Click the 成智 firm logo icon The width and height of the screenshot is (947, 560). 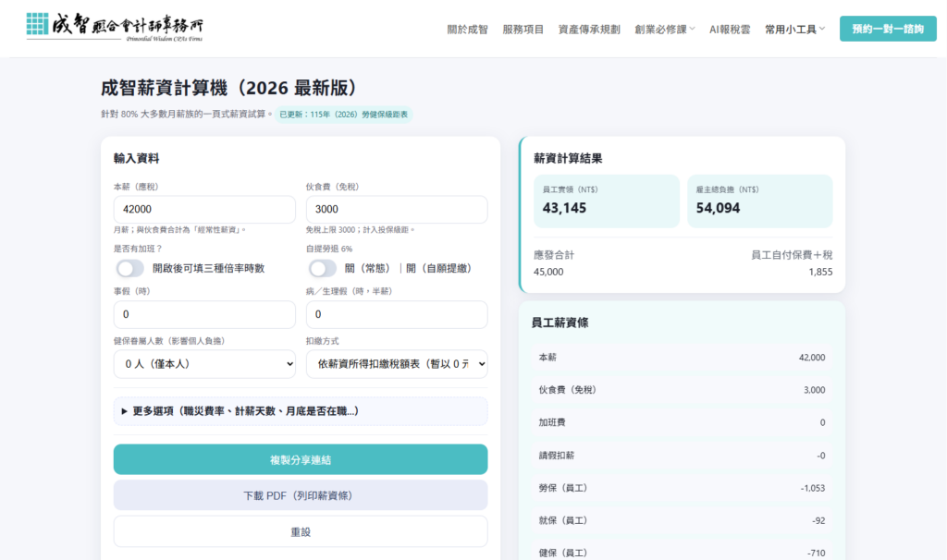pos(38,24)
